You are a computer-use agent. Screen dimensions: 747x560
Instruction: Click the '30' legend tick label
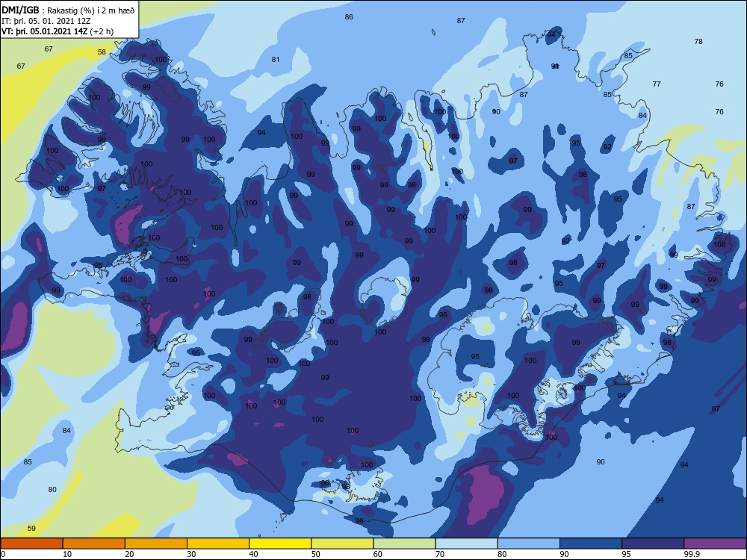(191, 554)
